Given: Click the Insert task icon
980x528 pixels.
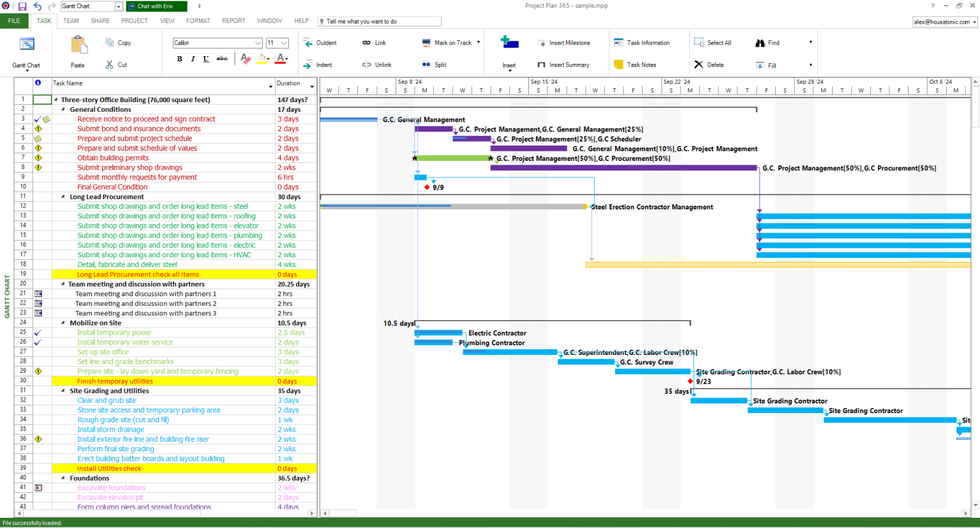Looking at the screenshot, I should coord(509,43).
